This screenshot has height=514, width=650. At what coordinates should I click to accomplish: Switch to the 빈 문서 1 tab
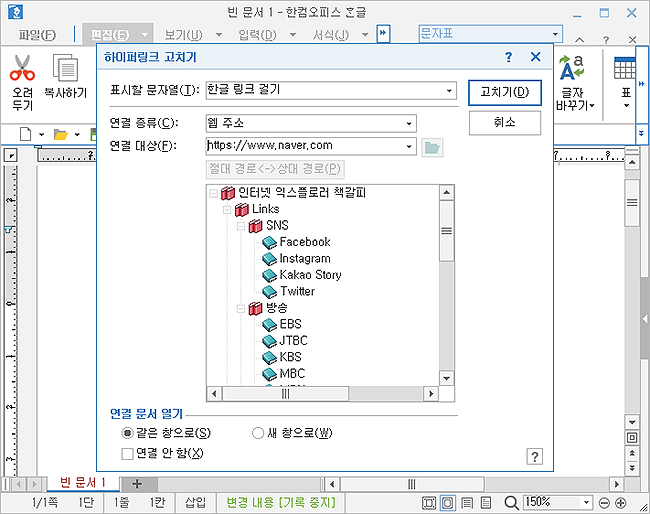[83, 483]
